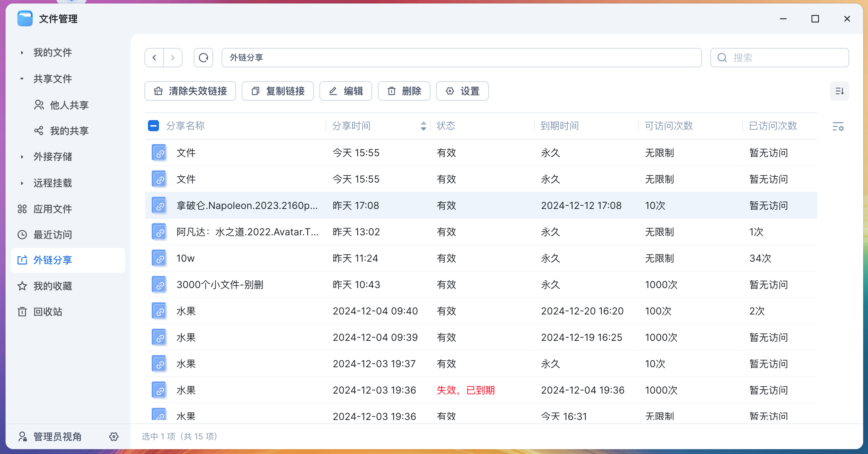Click the 昨天 10:43 share time cell
This screenshot has height=454, width=868.
357,285
